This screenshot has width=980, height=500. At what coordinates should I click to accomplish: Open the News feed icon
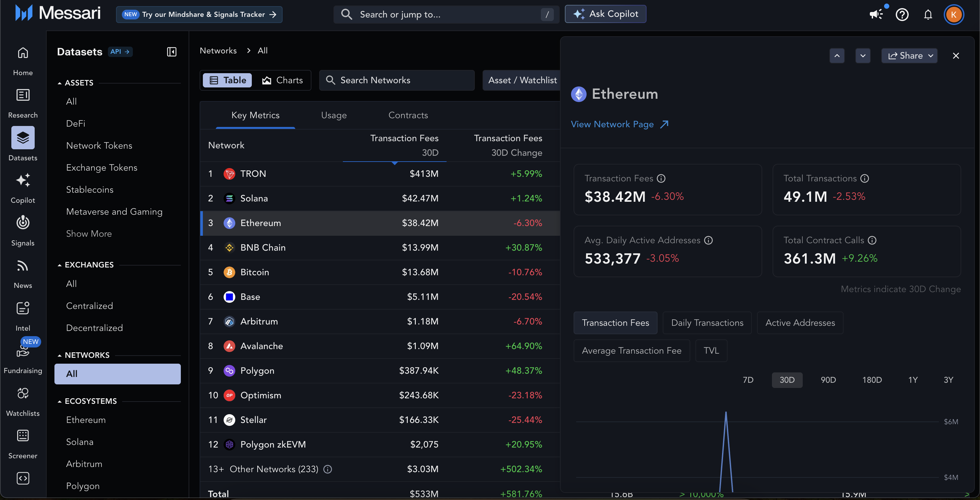pyautogui.click(x=23, y=266)
